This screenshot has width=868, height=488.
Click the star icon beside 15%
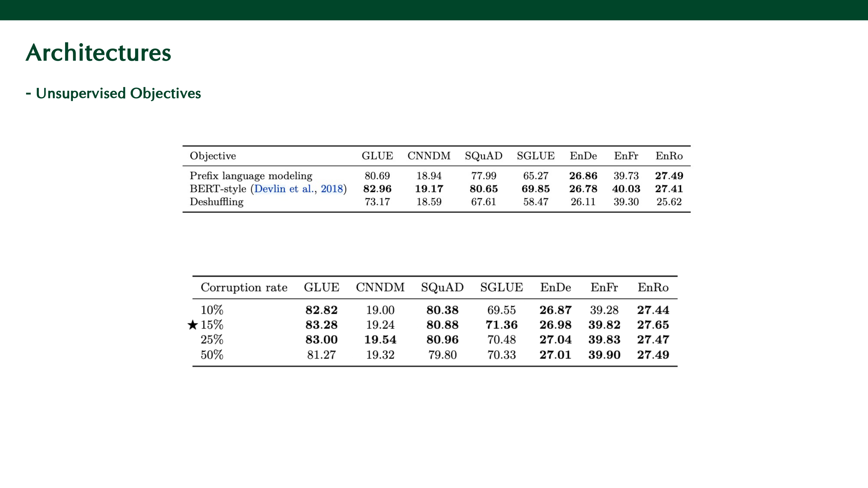point(192,325)
